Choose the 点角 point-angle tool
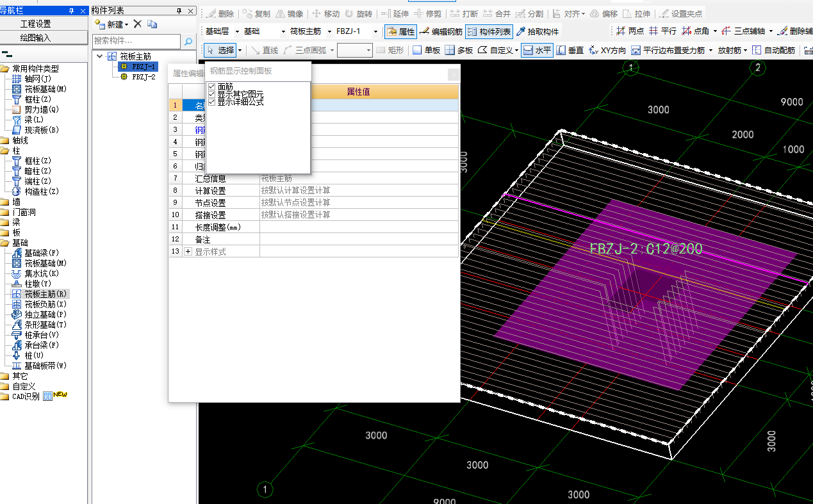Viewport: 813px width, 504px height. [696, 31]
